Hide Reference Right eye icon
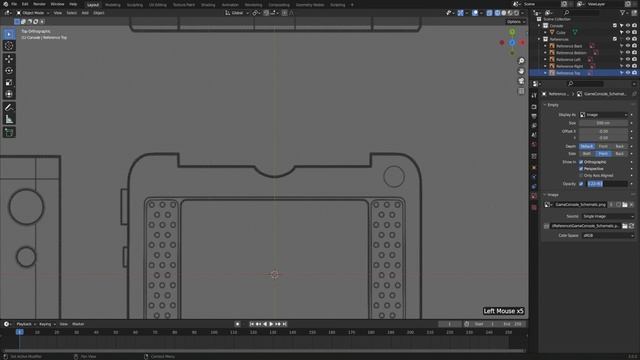Viewport: 640px width, 360px height. 628,66
